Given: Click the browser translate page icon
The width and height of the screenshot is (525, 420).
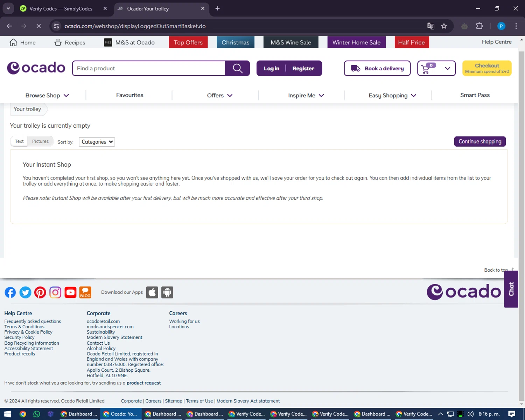Looking at the screenshot, I should coord(431,26).
